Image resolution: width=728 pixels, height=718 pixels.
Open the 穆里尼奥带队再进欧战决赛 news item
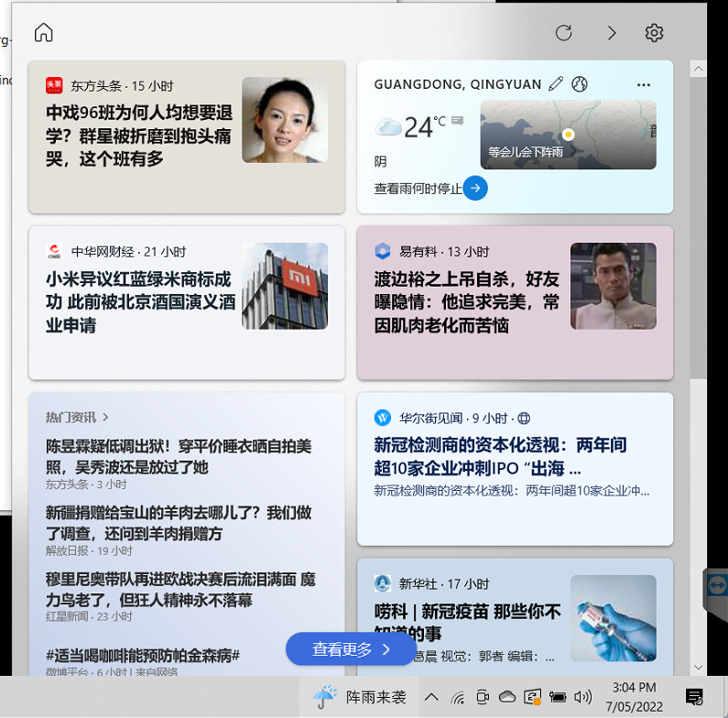180,590
